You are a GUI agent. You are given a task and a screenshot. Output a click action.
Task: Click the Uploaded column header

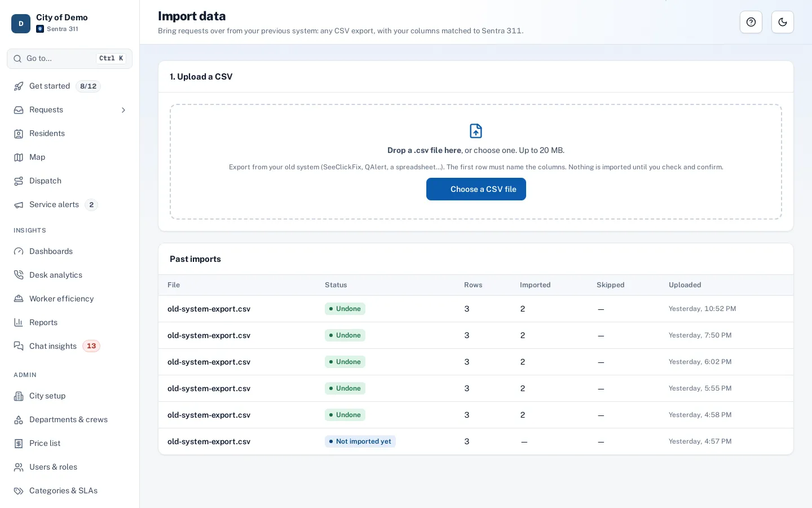tap(685, 285)
